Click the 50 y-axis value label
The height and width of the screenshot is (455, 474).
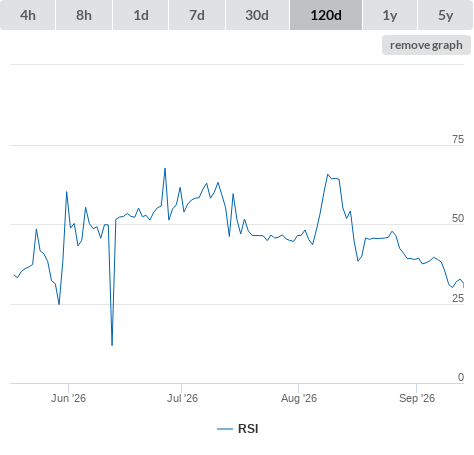[458, 218]
